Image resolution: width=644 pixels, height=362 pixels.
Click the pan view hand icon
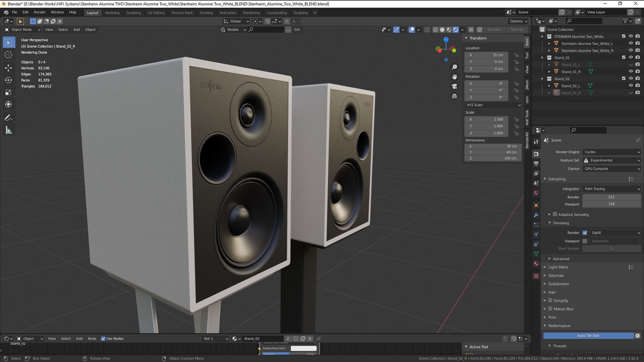point(454,77)
